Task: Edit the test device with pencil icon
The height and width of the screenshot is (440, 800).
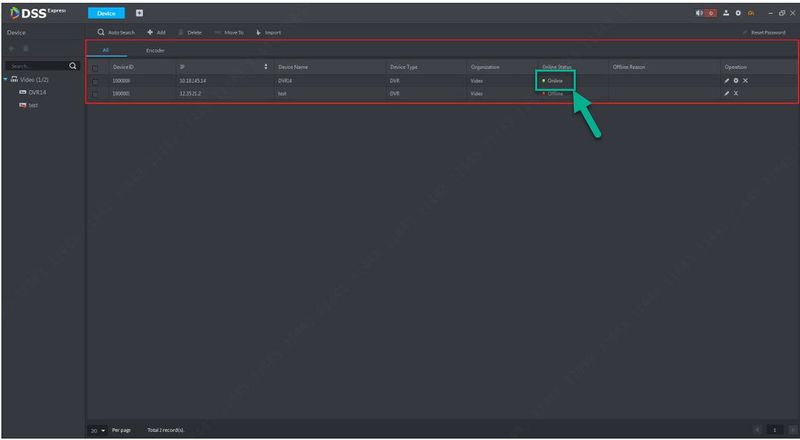Action: pyautogui.click(x=727, y=93)
